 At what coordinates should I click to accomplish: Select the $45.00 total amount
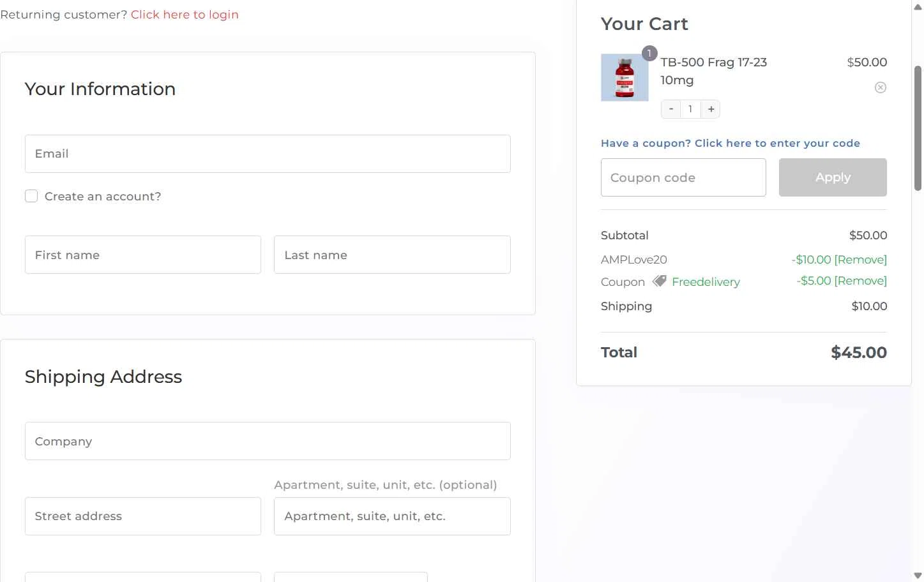coord(859,352)
